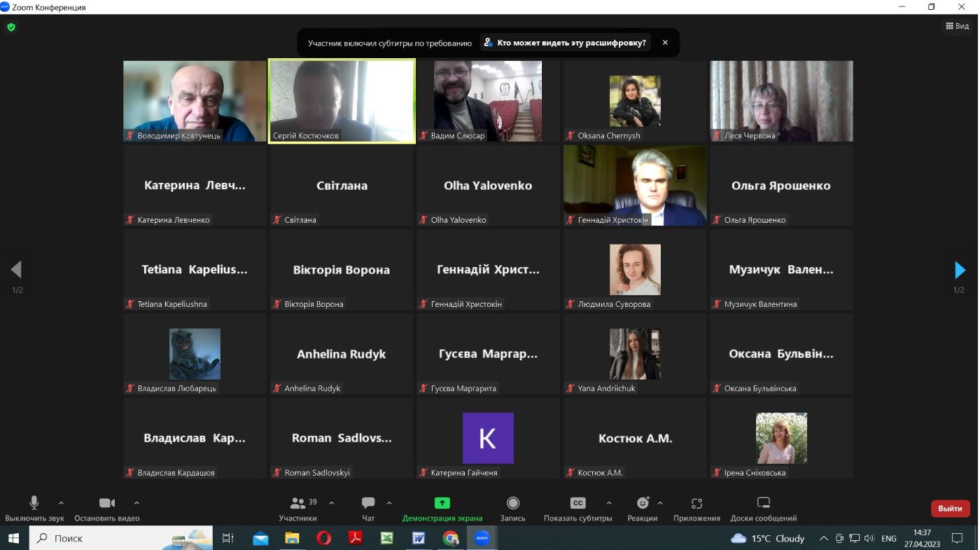Select Геннадій Христокін video tile
Viewport: 980px width, 550px height.
pyautogui.click(x=635, y=185)
